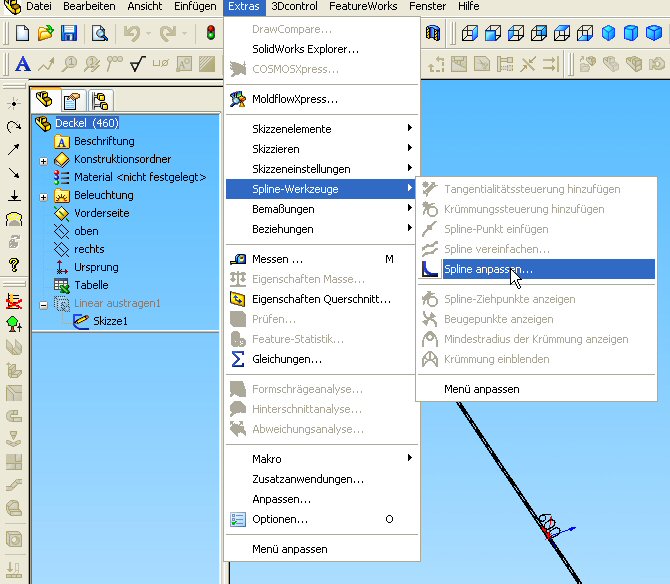The image size is (670, 584).
Task: Select Vorderseite plane item
Action: [x=102, y=213]
